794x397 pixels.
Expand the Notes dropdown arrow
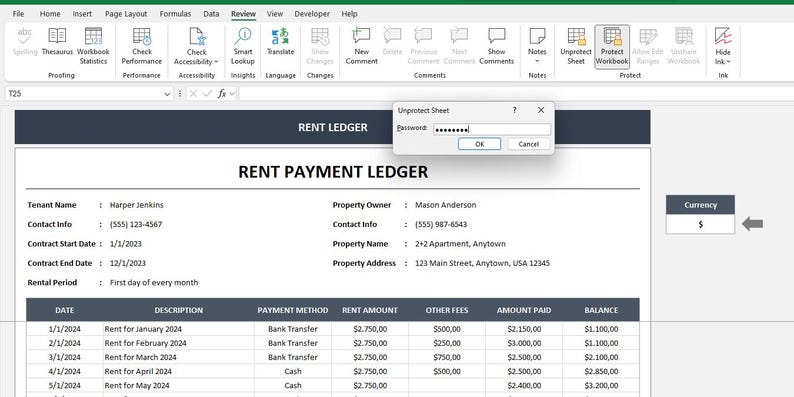pyautogui.click(x=537, y=61)
